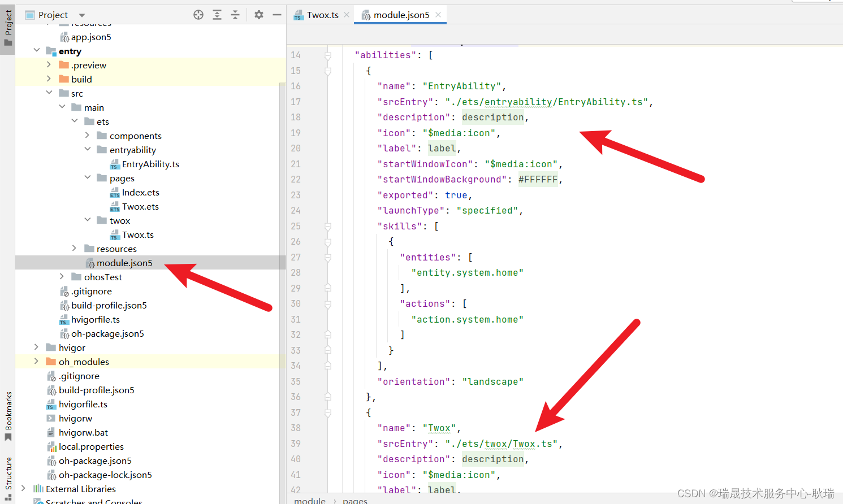Collapse the ets folder
Viewport: 843px width, 504px height.
pos(75,121)
